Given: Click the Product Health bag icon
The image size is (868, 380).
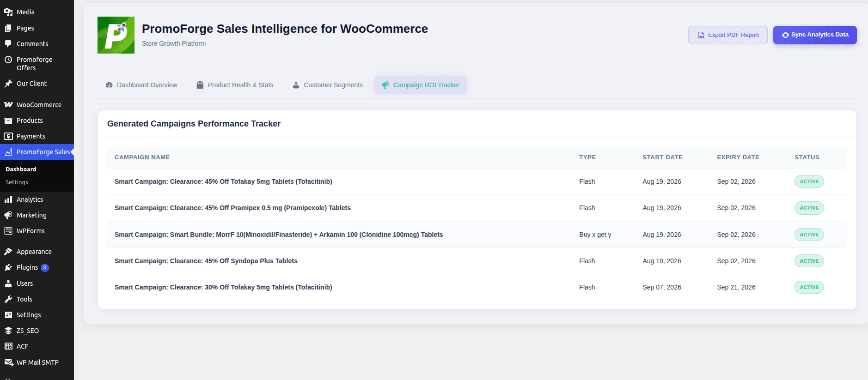Looking at the screenshot, I should click(200, 85).
